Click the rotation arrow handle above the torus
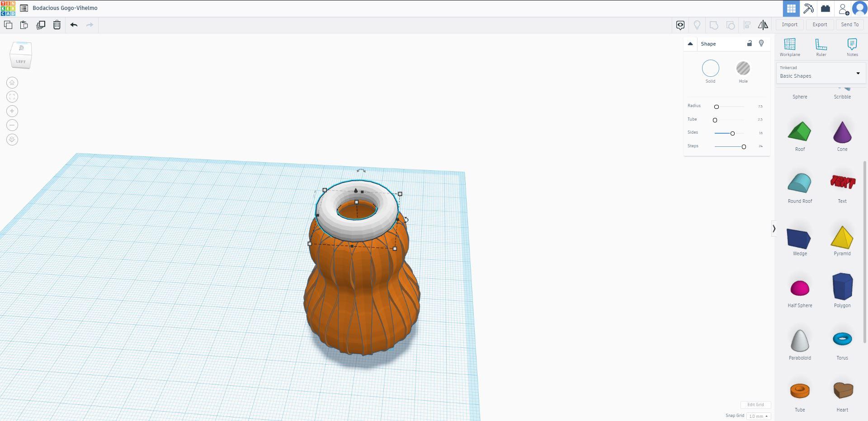 tap(361, 171)
